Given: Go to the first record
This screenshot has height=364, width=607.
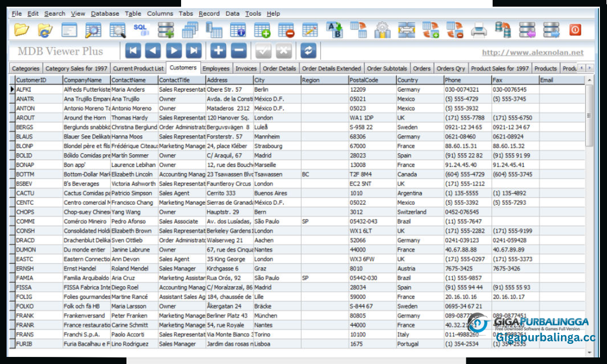Looking at the screenshot, I should 133,51.
